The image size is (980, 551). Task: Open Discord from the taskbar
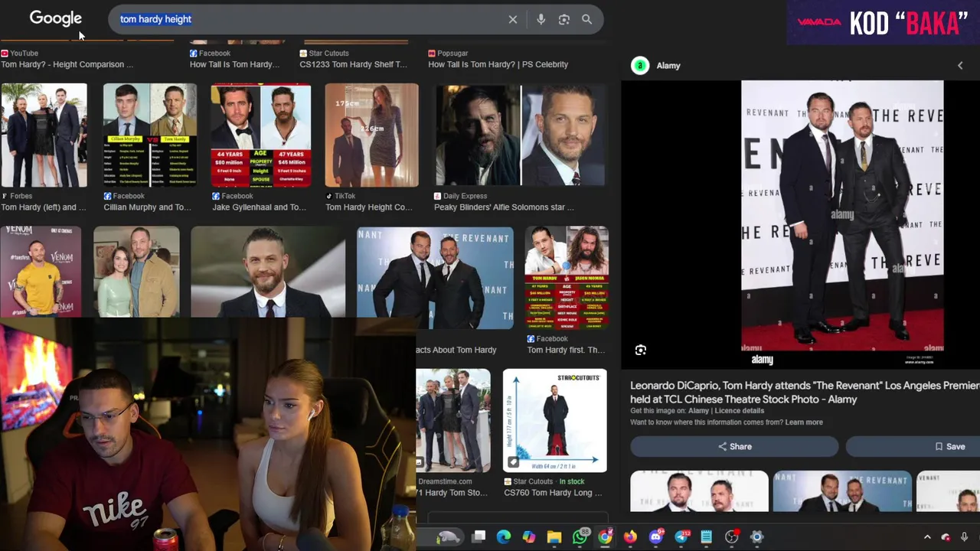(x=656, y=537)
